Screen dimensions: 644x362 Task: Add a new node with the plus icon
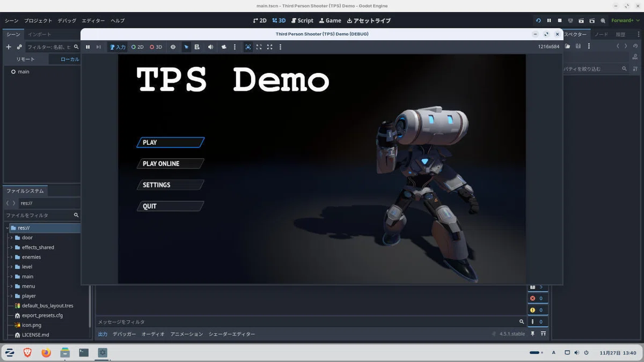tap(9, 47)
